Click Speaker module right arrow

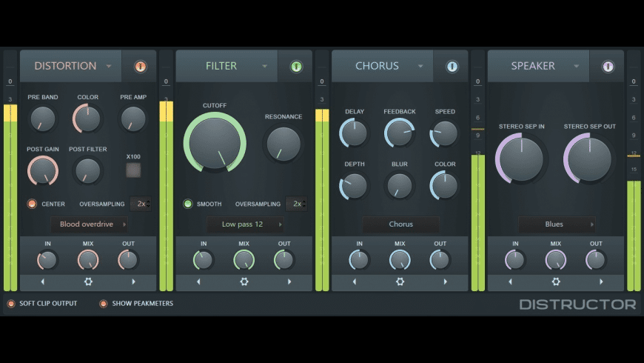(601, 282)
